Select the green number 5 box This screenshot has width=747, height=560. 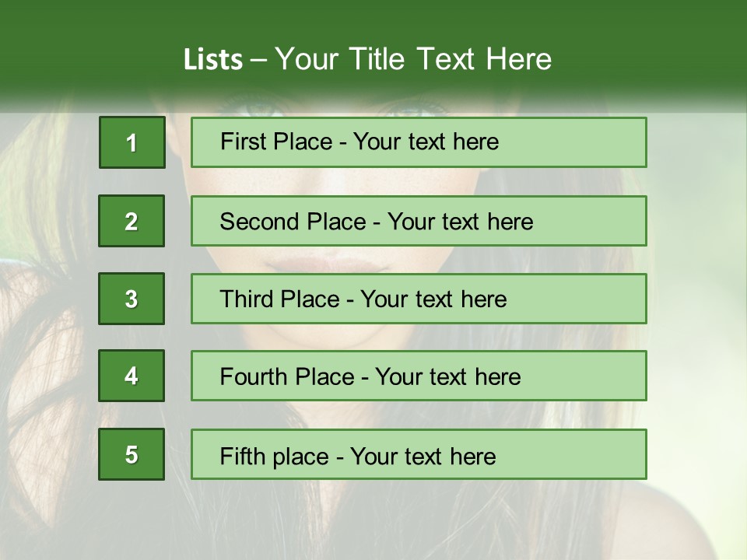pyautogui.click(x=132, y=454)
